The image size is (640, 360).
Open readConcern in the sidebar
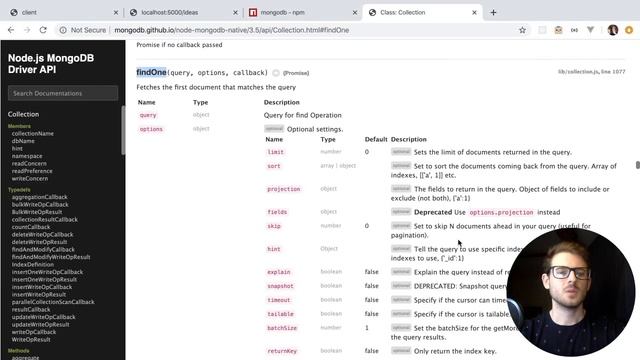pos(29,163)
